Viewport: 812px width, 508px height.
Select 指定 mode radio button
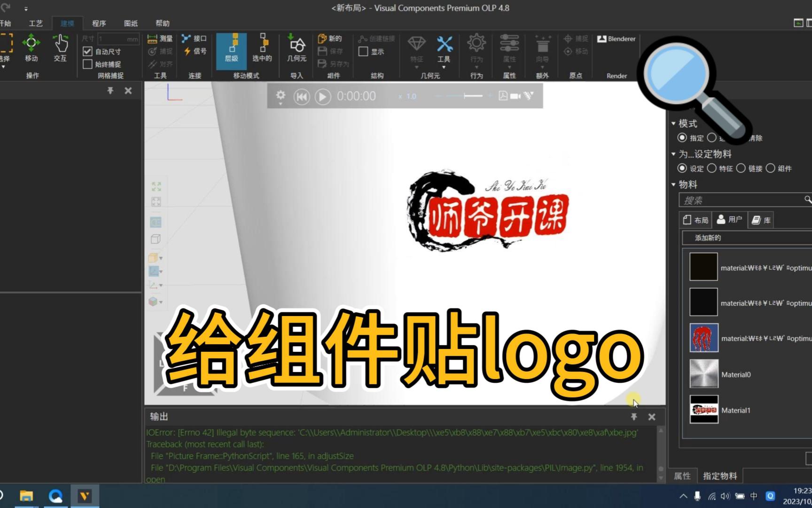(x=682, y=138)
